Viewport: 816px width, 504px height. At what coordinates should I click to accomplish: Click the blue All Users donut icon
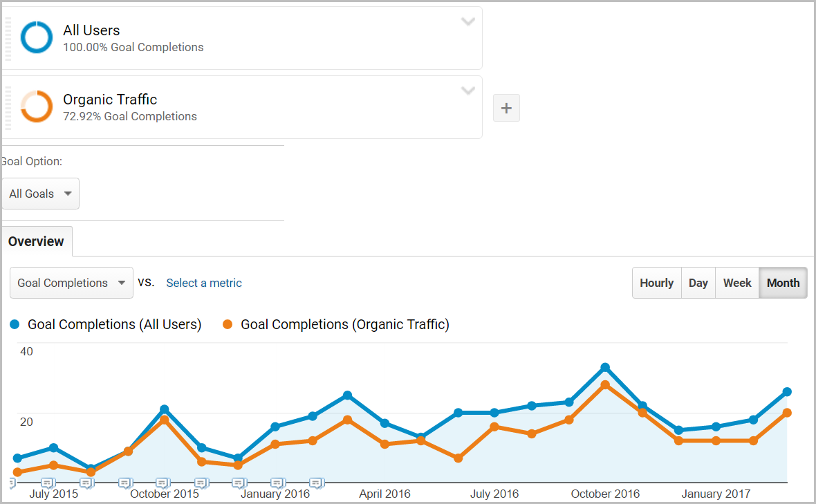pos(36,37)
